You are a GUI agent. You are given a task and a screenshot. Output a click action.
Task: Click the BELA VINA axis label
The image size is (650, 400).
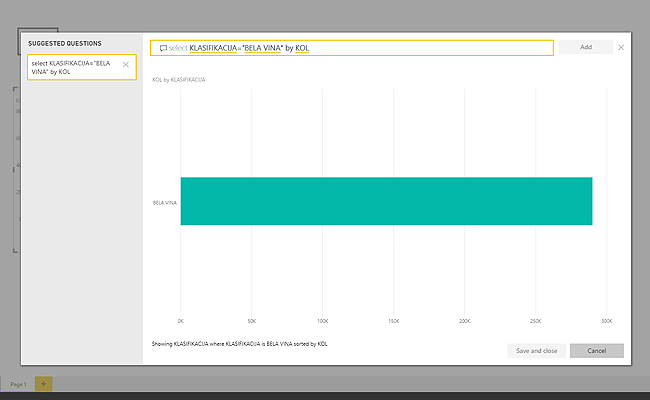pos(163,202)
